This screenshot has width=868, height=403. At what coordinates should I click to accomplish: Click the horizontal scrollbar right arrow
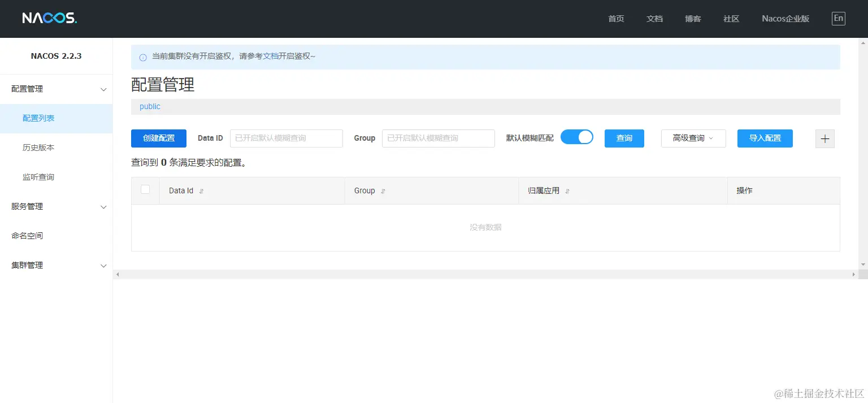pos(854,274)
